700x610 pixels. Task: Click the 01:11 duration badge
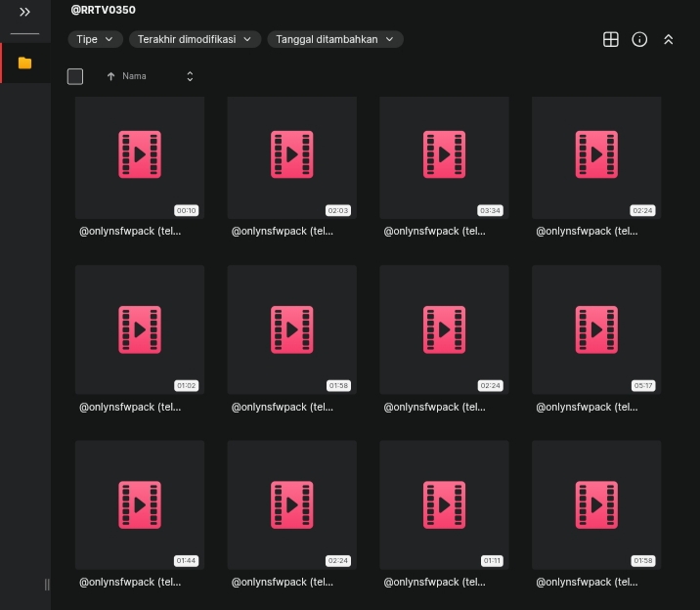[492, 561]
